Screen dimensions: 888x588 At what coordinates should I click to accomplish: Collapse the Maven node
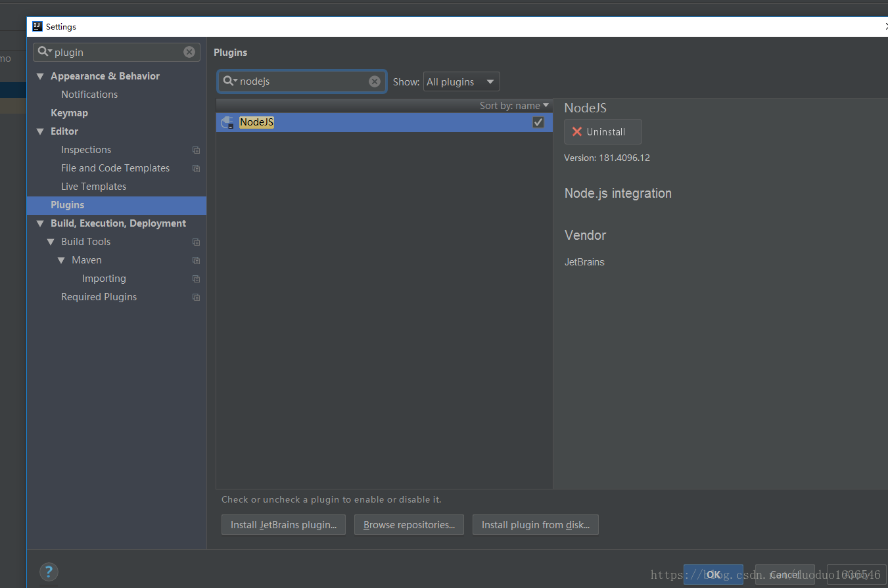[62, 260]
